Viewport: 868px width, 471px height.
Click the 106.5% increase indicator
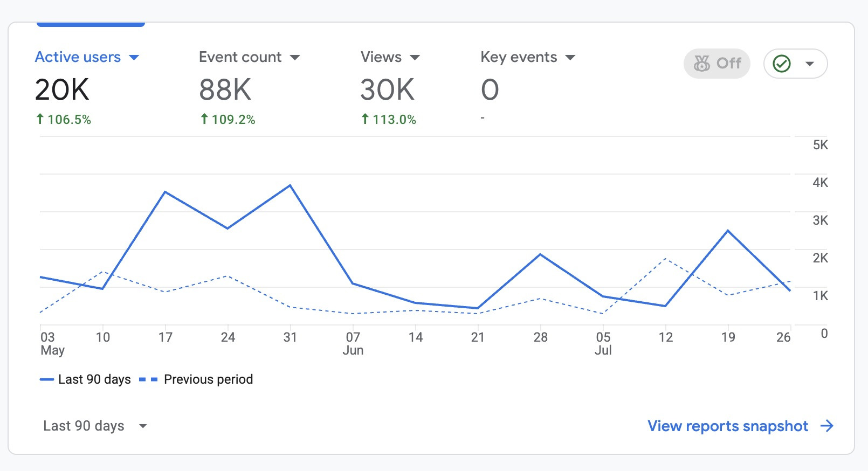coord(64,119)
